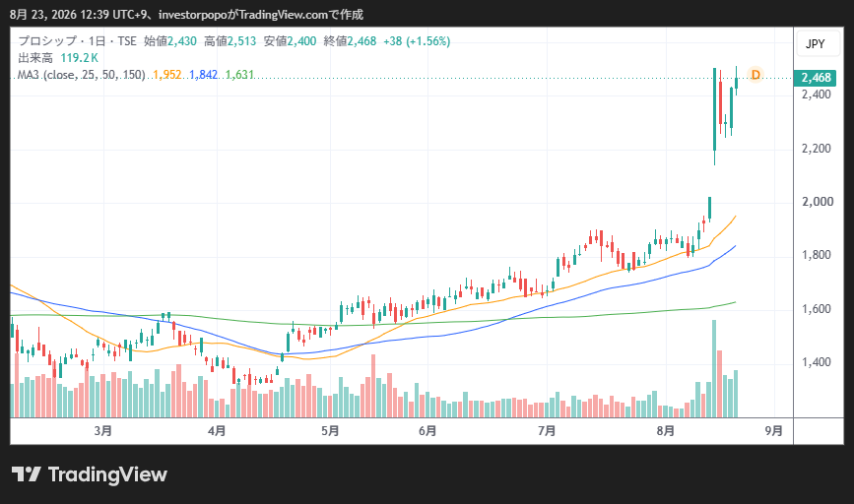Click the green MA value 1,631
This screenshot has width=854, height=504.
[x=239, y=75]
